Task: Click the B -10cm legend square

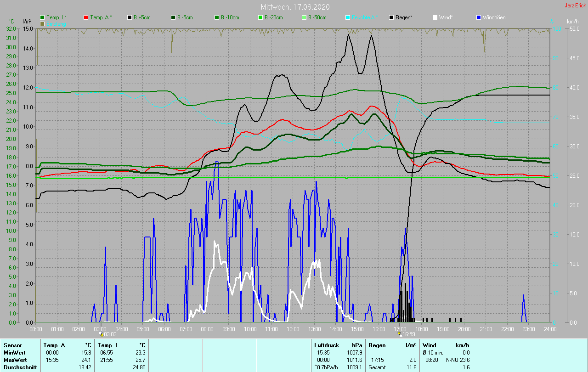Action: [216, 17]
